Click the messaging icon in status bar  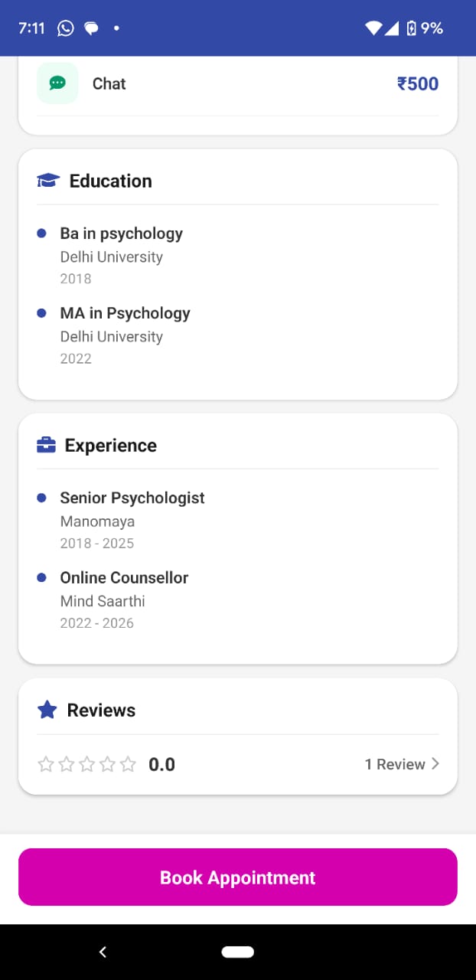[x=92, y=28]
